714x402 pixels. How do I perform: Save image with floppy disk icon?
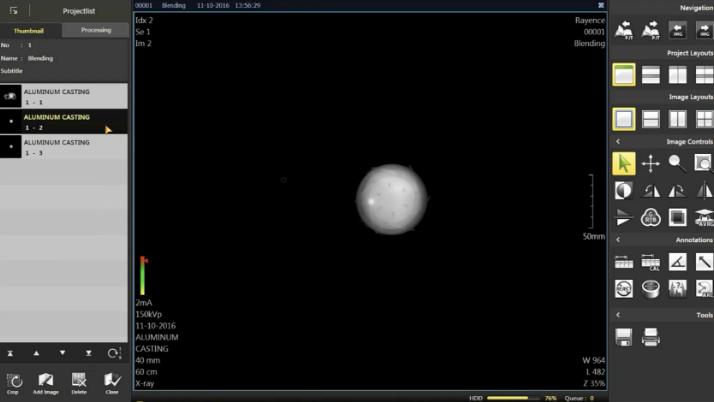point(624,337)
